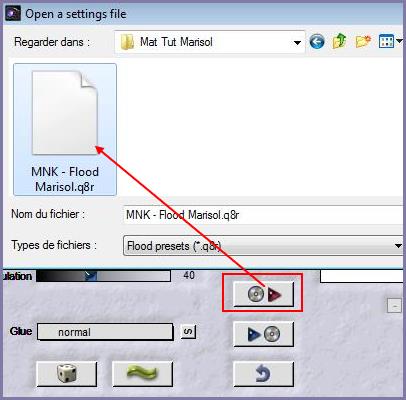Adjust the undulation slider
Screen dimensions: 406x400
(103, 276)
